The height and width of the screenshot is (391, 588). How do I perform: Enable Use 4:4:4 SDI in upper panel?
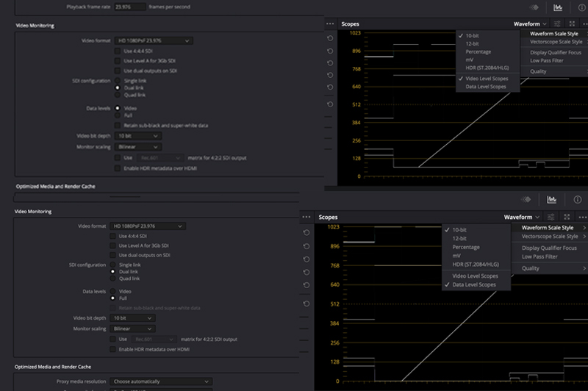point(118,51)
